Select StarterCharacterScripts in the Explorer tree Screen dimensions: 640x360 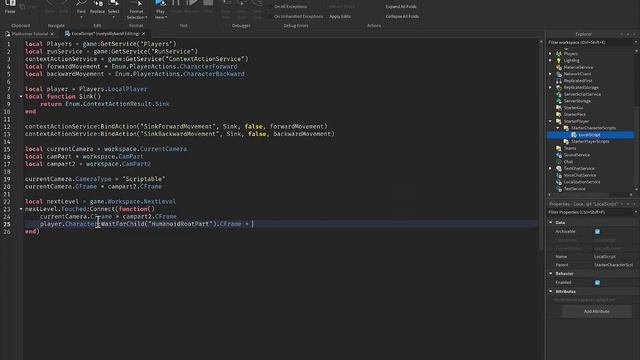tap(593, 128)
